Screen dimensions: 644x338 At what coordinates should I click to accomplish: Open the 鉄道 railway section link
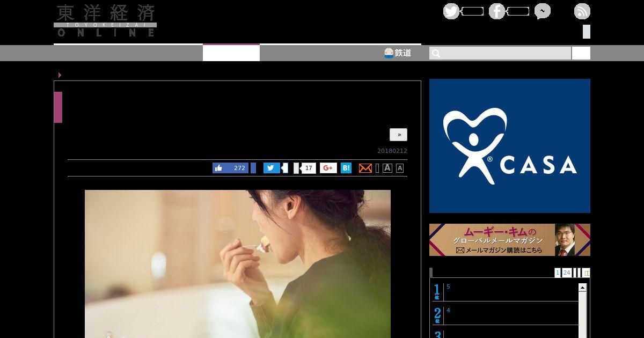[398, 53]
